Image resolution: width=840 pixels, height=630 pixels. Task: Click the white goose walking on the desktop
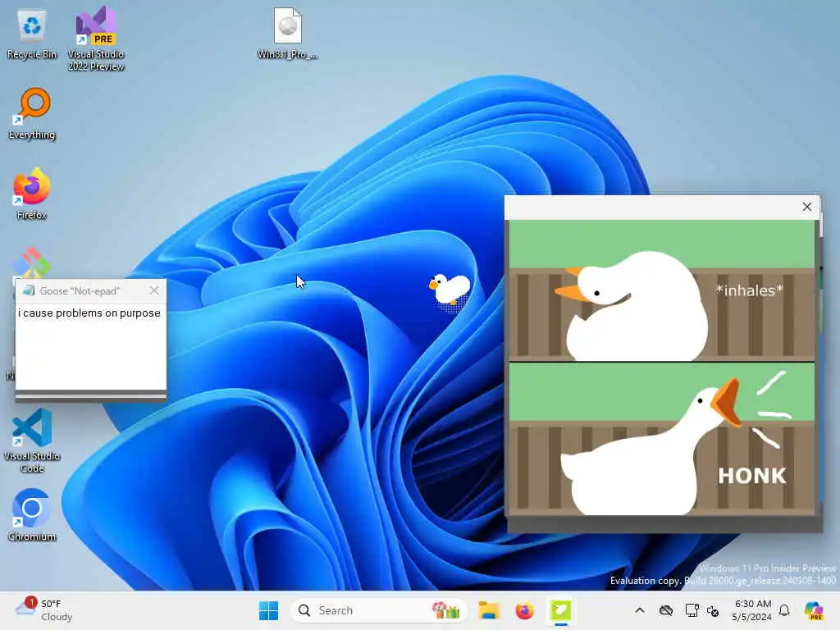[450, 290]
